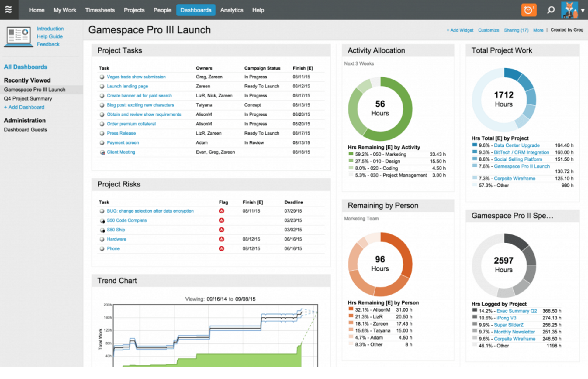Click S50 Ship milestone icon

pyautogui.click(x=102, y=230)
